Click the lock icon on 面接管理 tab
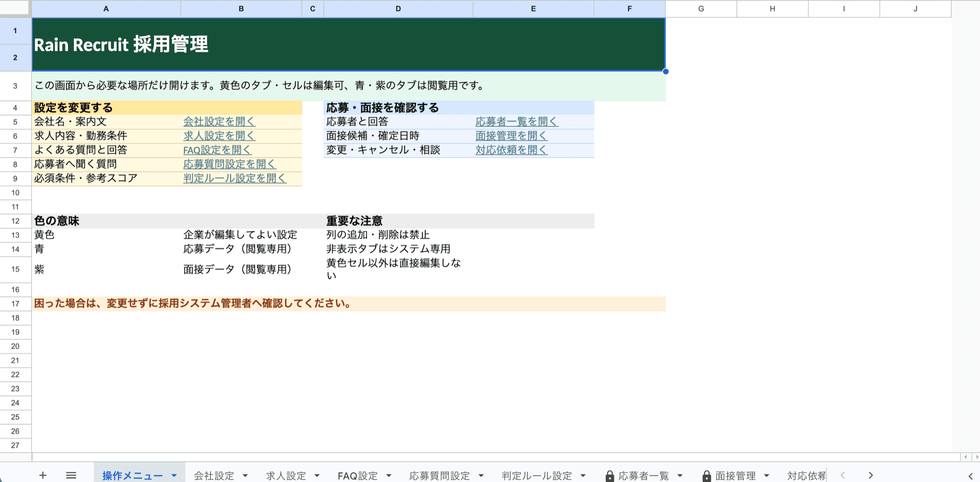 (x=707, y=476)
